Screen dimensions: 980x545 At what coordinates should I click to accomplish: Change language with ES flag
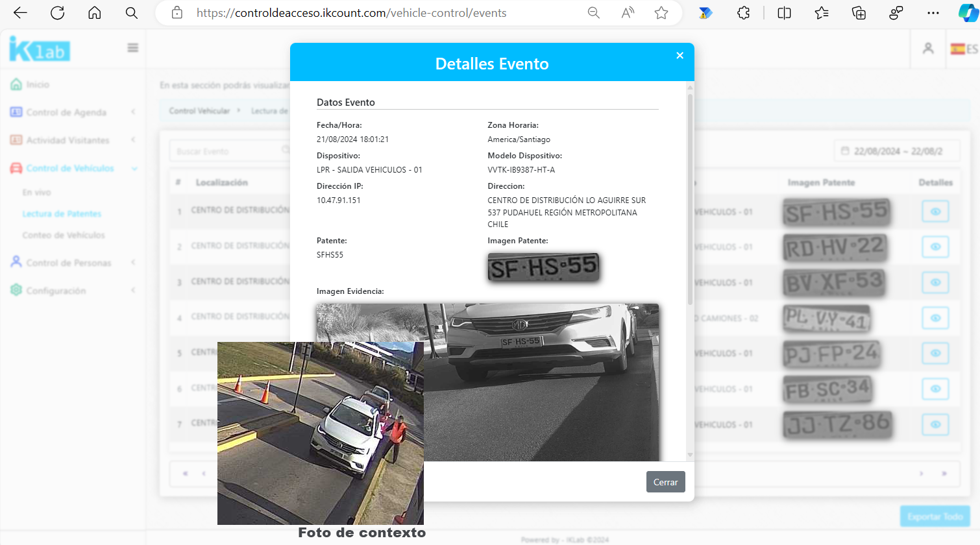(x=964, y=49)
